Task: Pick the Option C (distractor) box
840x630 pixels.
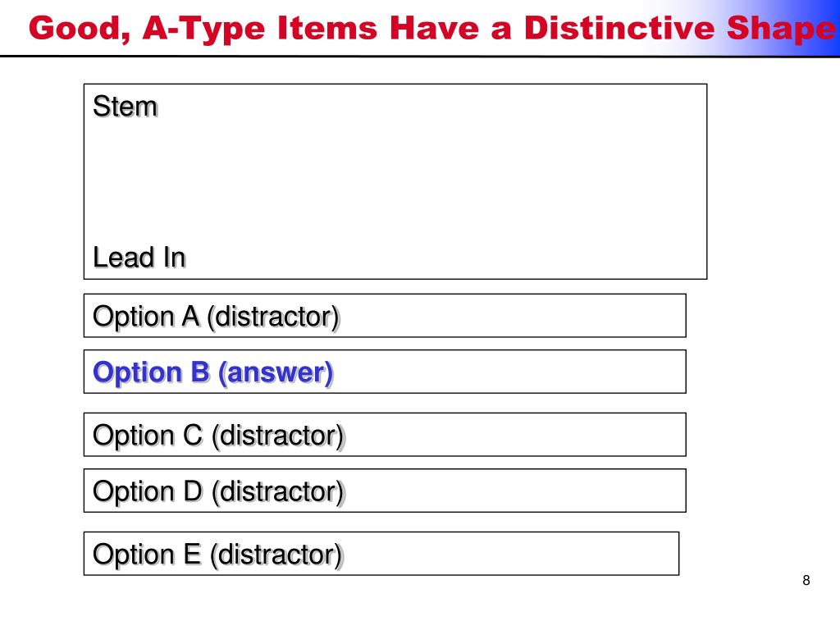Action: [385, 435]
